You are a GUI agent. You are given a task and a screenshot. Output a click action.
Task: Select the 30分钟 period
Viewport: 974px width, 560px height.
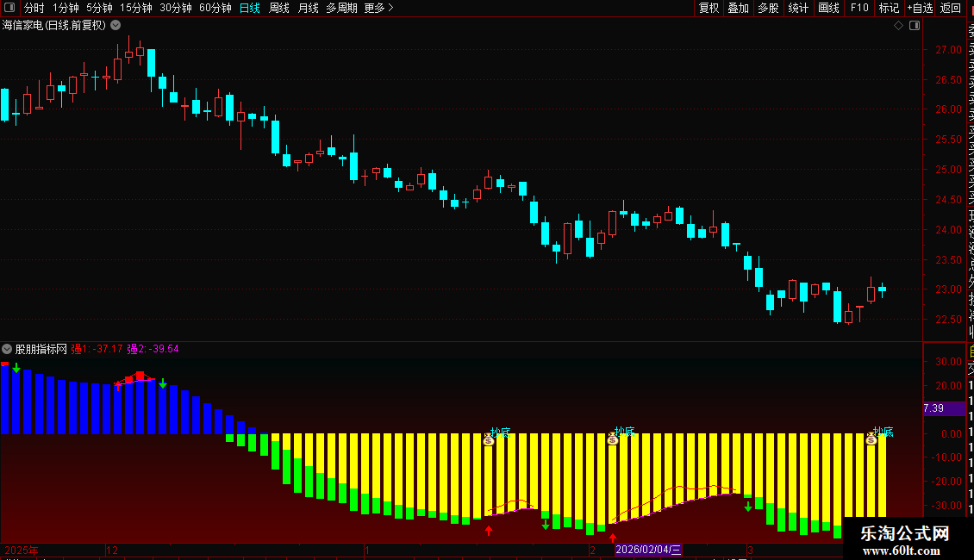click(x=176, y=8)
